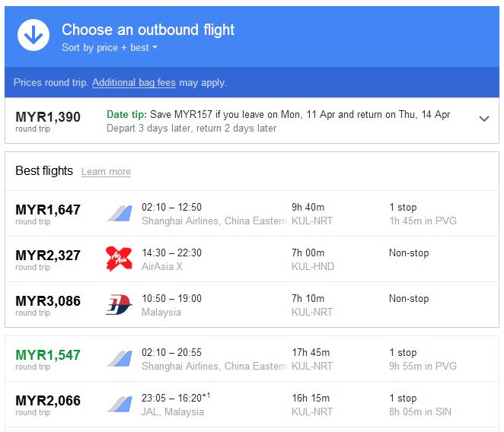This screenshot has width=504, height=432.
Task: Click the Date tip Save MYR157 text
Action: tap(279, 114)
